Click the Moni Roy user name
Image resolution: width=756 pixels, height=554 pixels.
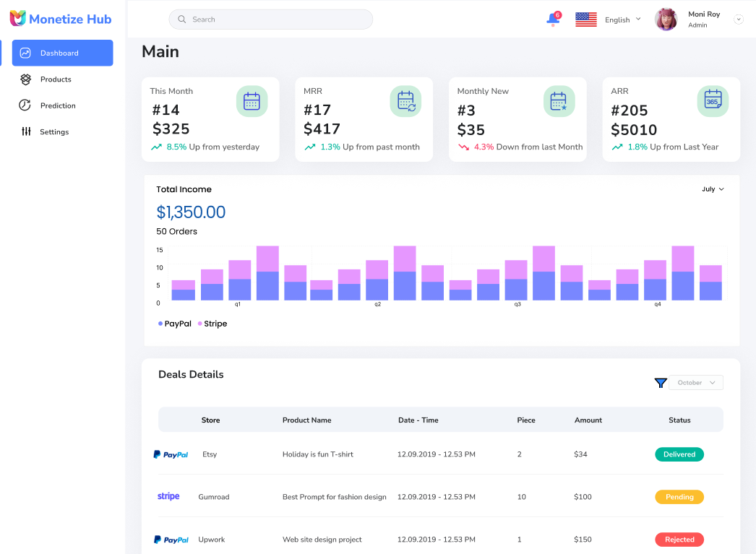pos(704,14)
